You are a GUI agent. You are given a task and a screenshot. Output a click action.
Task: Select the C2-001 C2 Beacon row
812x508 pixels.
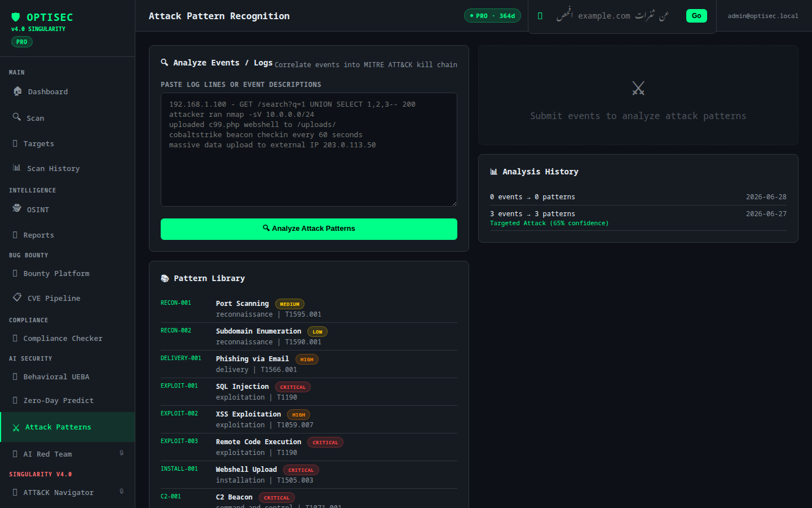[309, 499]
